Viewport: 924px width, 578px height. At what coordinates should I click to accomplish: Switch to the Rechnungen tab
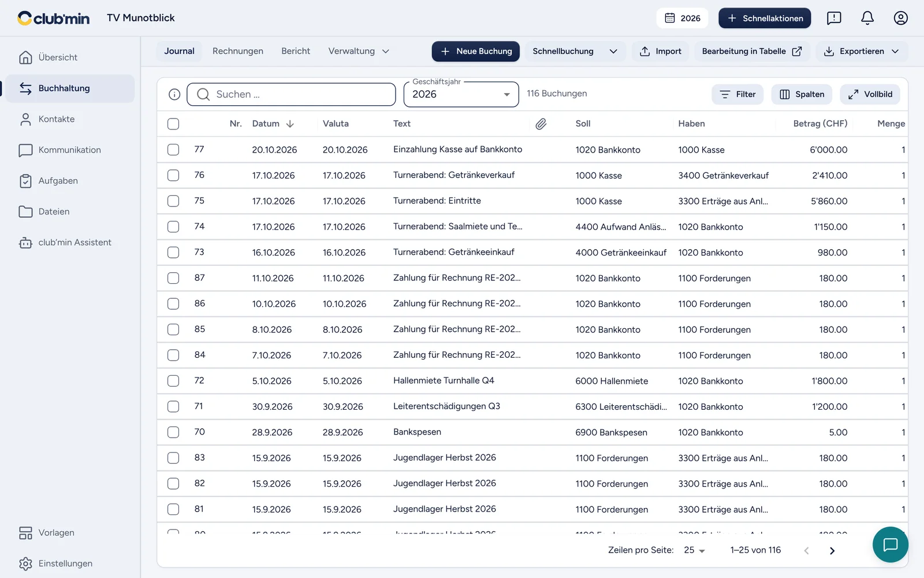coord(238,51)
